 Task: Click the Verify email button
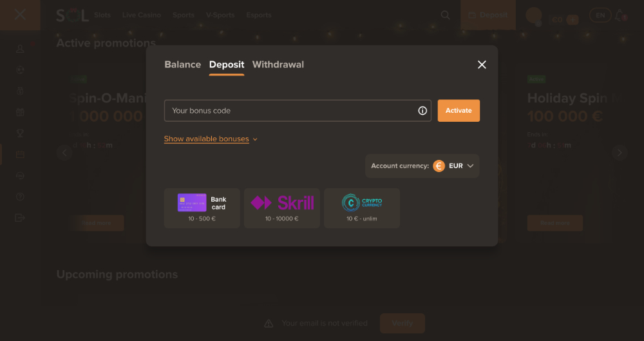[x=402, y=323]
